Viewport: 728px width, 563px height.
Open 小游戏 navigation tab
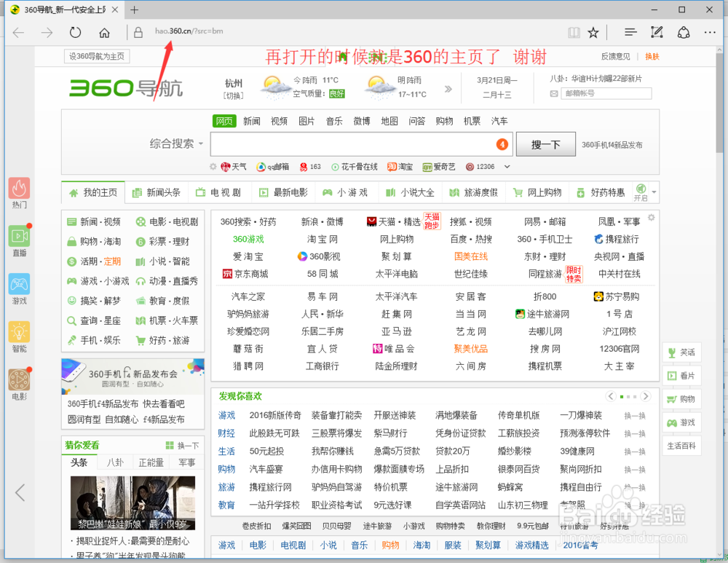(346, 192)
